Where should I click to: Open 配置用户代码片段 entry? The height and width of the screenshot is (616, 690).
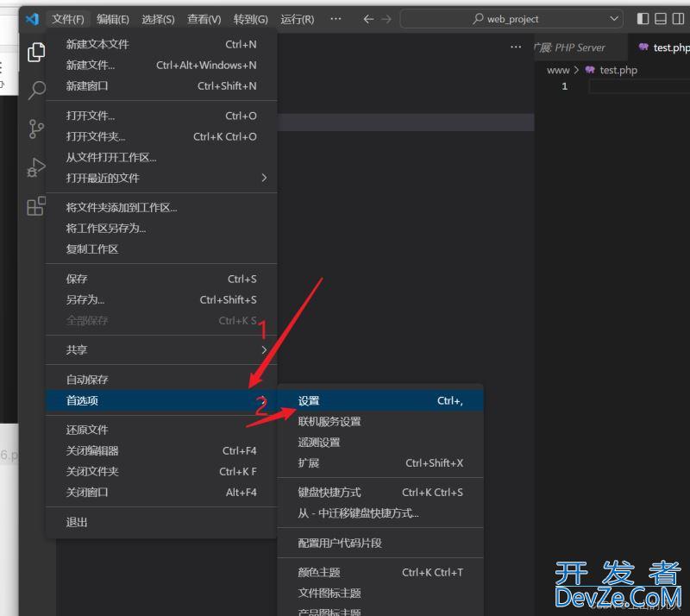pyautogui.click(x=380, y=543)
